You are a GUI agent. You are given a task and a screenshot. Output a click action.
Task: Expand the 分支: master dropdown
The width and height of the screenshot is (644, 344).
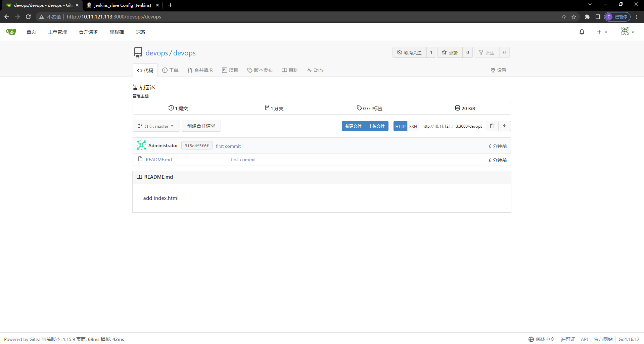pos(156,126)
